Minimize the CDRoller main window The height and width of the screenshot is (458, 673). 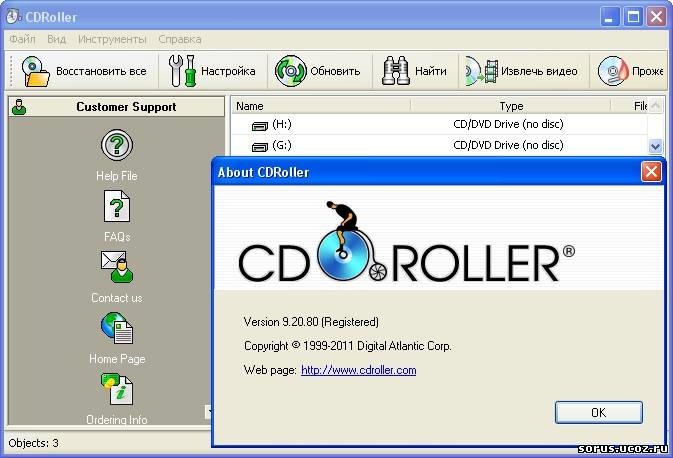click(x=609, y=17)
